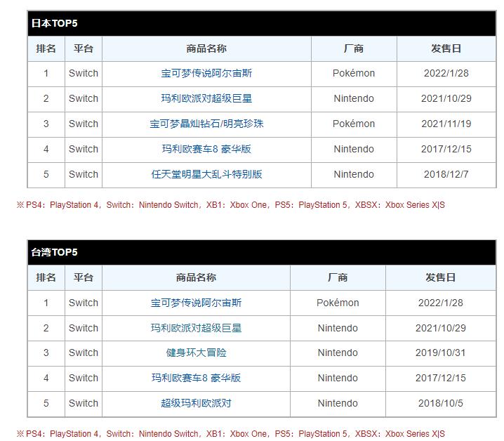
Task: Open 健身环大冒险 link
Action: pyautogui.click(x=196, y=353)
